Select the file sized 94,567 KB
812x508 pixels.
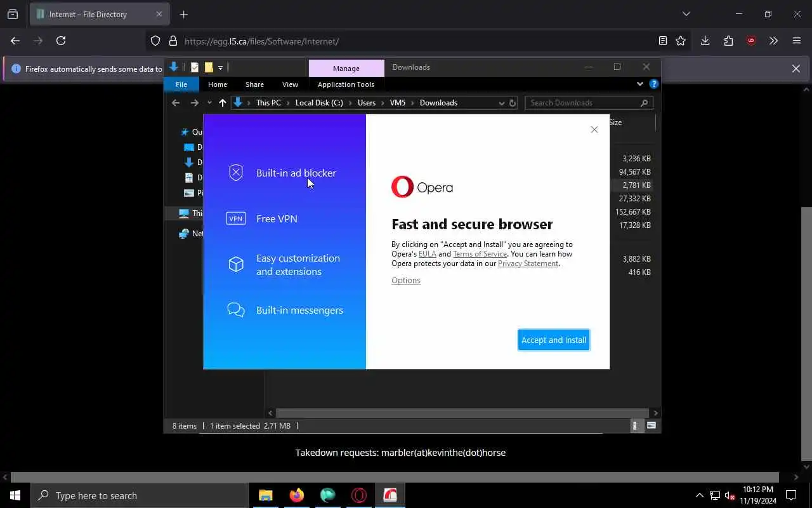pos(634,172)
